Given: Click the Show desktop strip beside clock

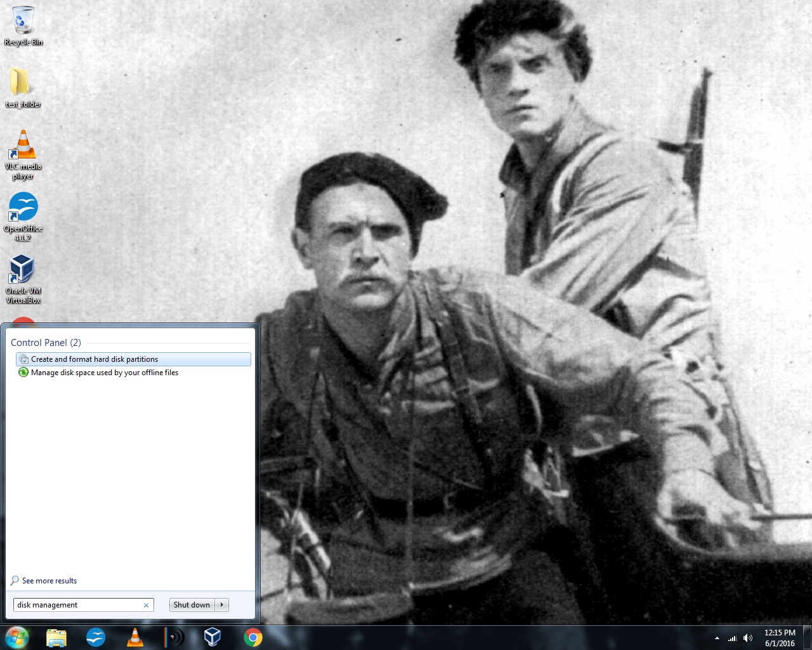Looking at the screenshot, I should point(808,638).
